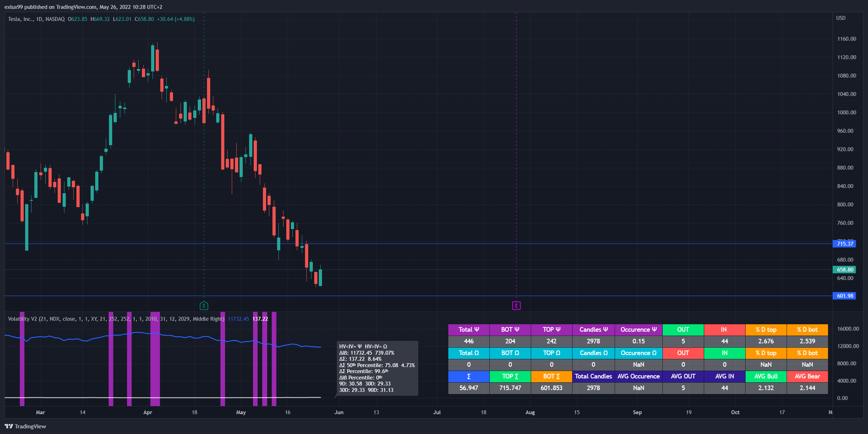Click the exlux99 published on TradingView.com text

pos(84,7)
